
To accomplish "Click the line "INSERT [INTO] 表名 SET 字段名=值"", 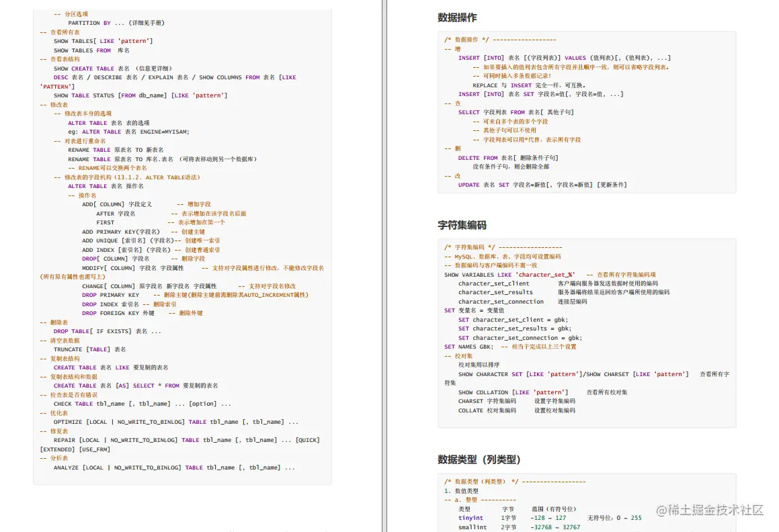I will pos(540,94).
